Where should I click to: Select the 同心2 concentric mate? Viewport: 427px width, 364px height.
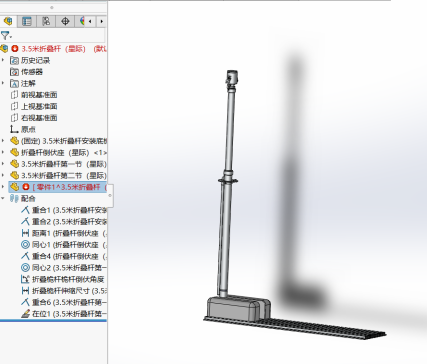(69, 267)
